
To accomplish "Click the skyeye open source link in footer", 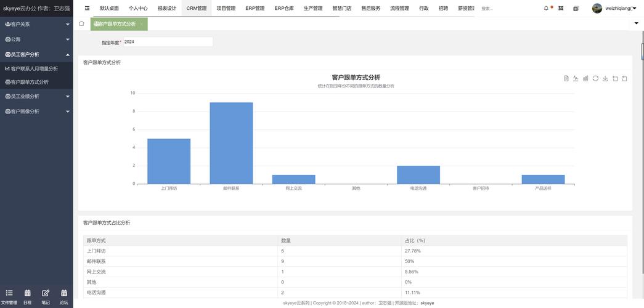I will [427, 303].
